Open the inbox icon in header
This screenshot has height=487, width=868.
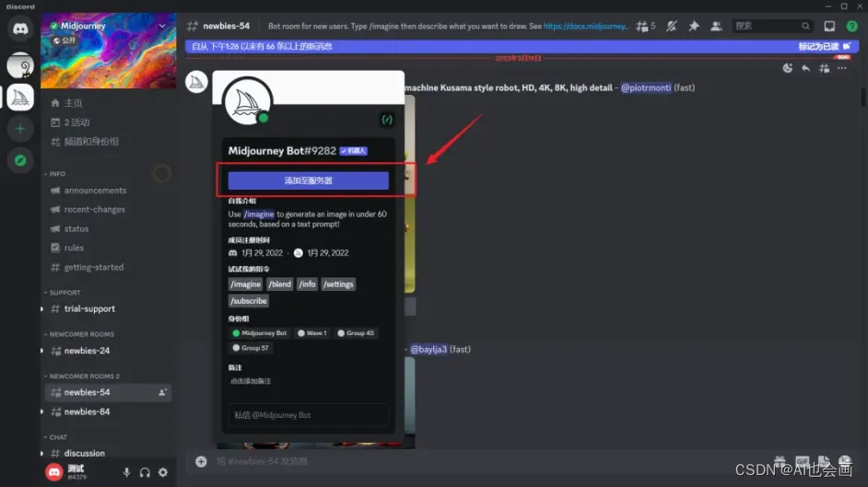(829, 26)
